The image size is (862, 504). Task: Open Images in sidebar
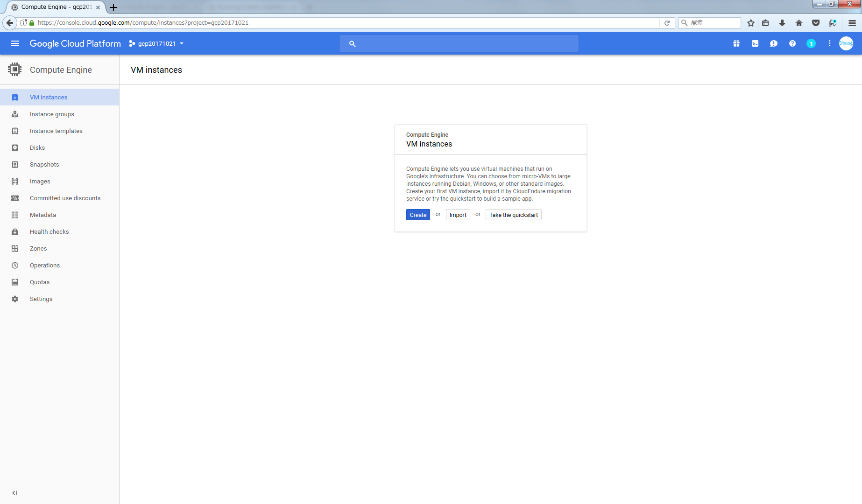(60, 181)
